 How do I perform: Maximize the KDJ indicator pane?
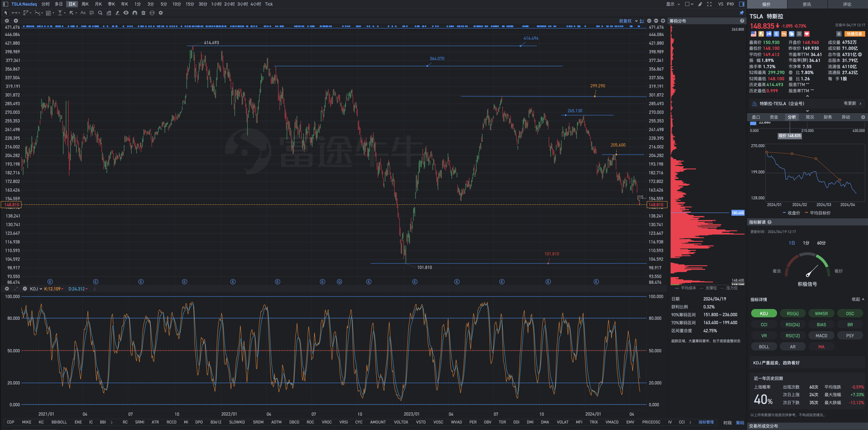(x=16, y=289)
